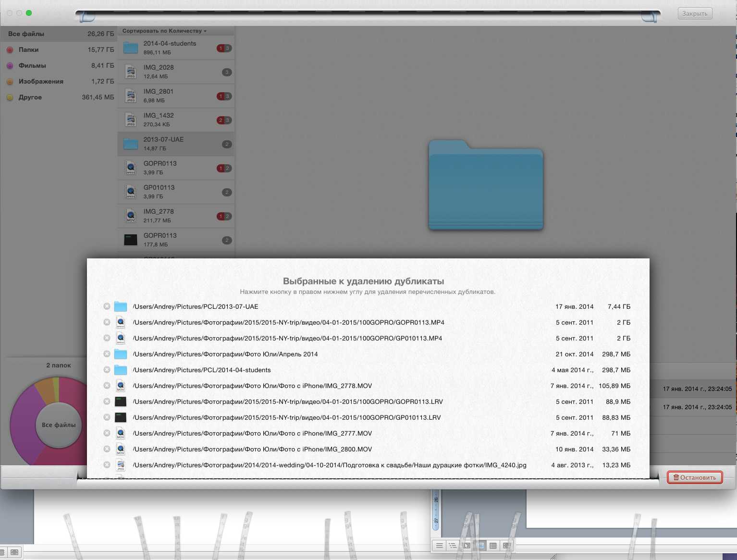737x560 pixels.
Task: Remove IMG_2778.MOV from deletion list
Action: point(107,386)
